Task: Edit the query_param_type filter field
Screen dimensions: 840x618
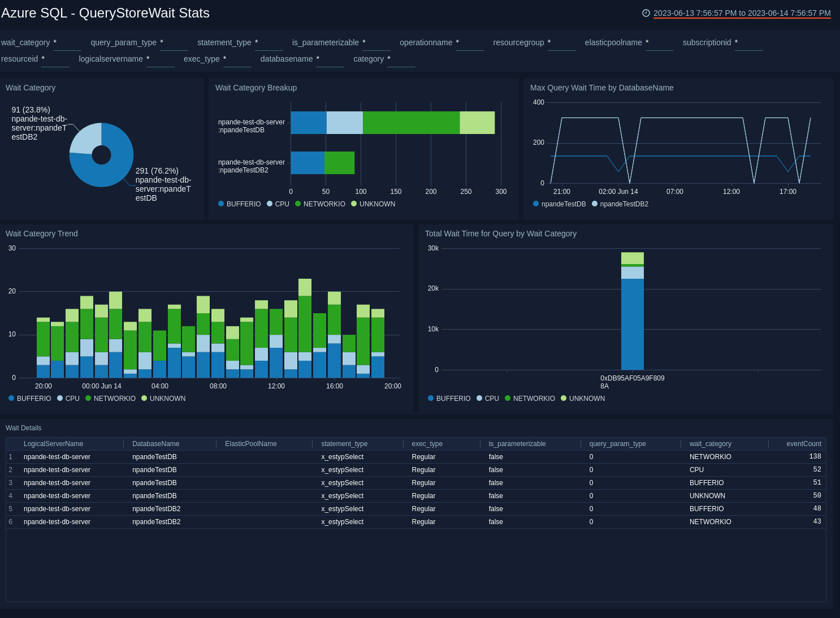Action: coord(174,43)
